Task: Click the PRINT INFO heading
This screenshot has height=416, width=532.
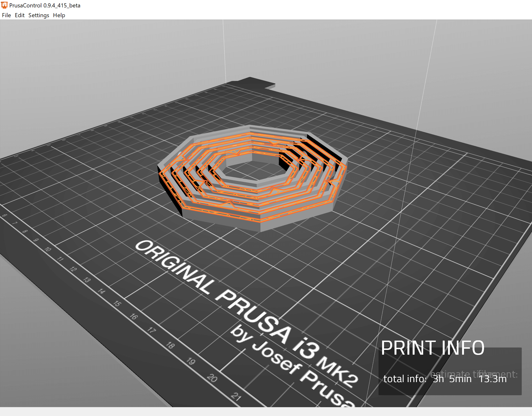Action: pos(432,348)
